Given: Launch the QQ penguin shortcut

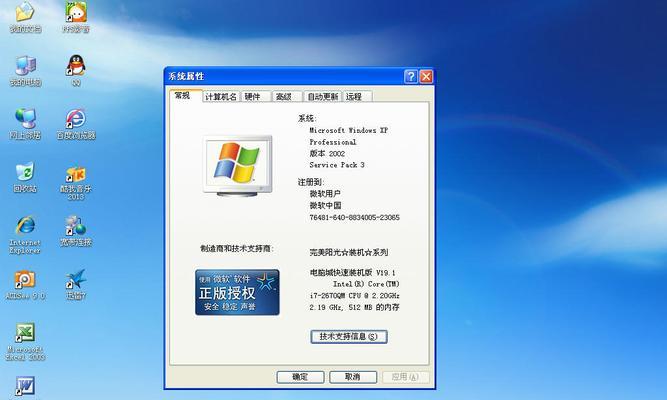Looking at the screenshot, I should 76,71.
